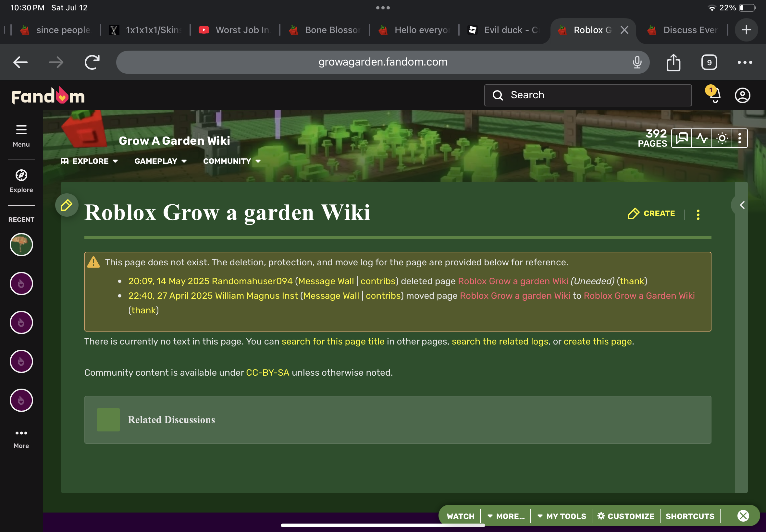
Task: Click the browser forward arrow
Action: tap(56, 62)
